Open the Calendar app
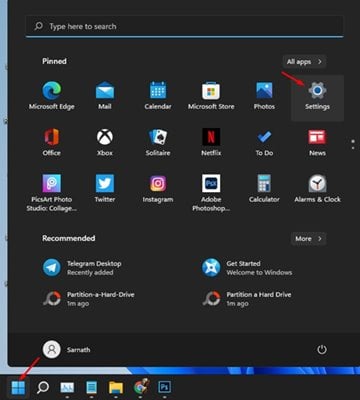The height and width of the screenshot is (400, 360). coord(158,96)
